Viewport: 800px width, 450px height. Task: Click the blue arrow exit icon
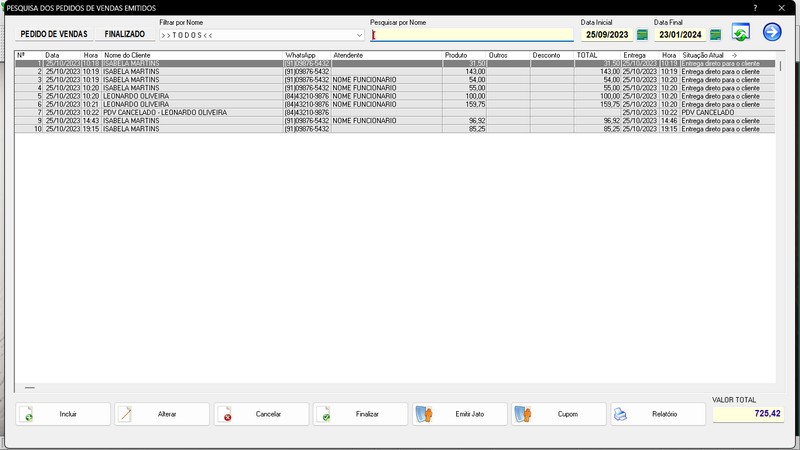click(772, 32)
